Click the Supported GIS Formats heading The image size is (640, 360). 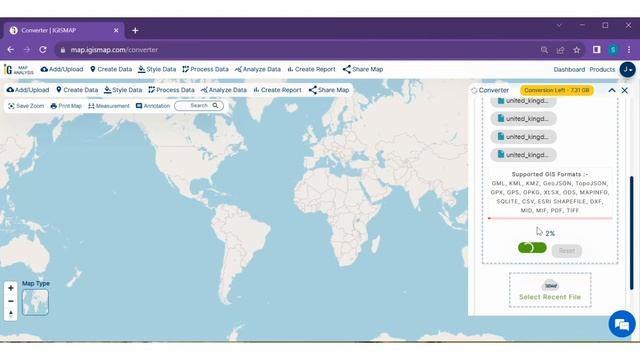550,174
